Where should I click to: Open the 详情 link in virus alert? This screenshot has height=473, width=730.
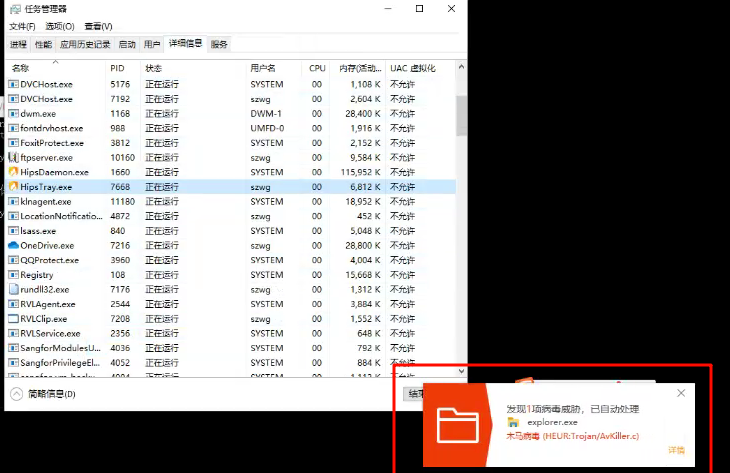676,450
